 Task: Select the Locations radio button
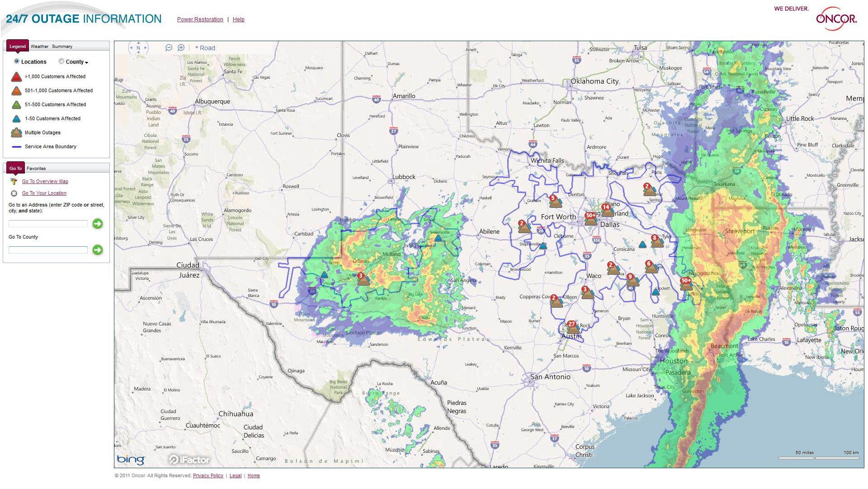pyautogui.click(x=17, y=61)
